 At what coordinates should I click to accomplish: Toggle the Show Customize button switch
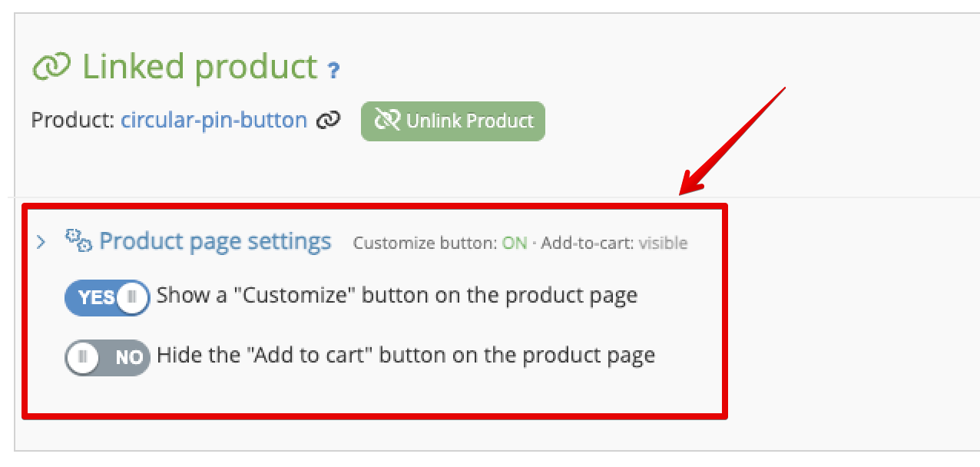pyautogui.click(x=107, y=297)
